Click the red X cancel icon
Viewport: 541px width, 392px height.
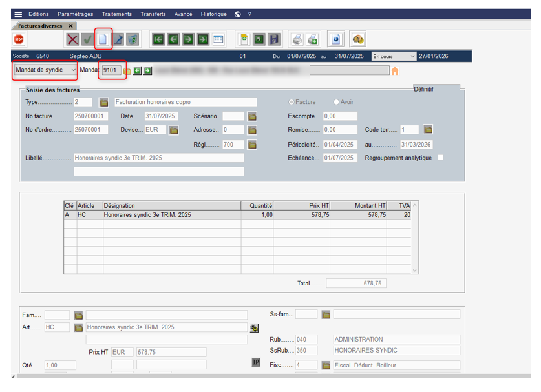click(72, 39)
